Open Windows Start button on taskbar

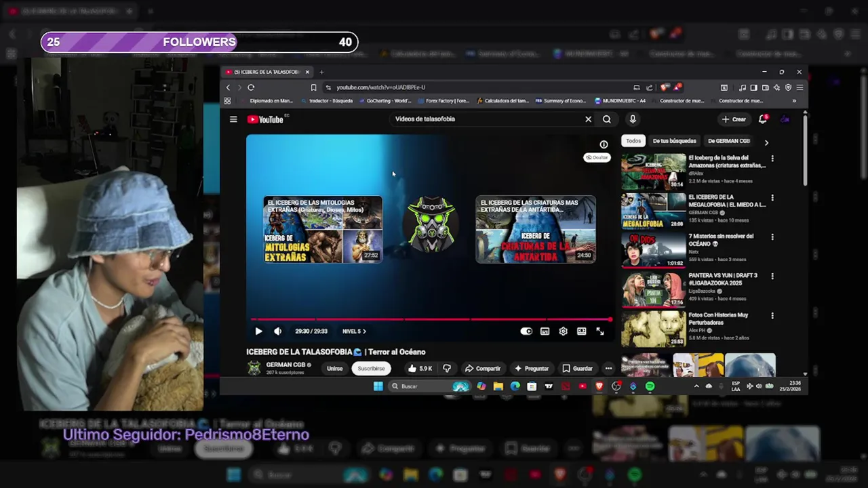click(378, 386)
